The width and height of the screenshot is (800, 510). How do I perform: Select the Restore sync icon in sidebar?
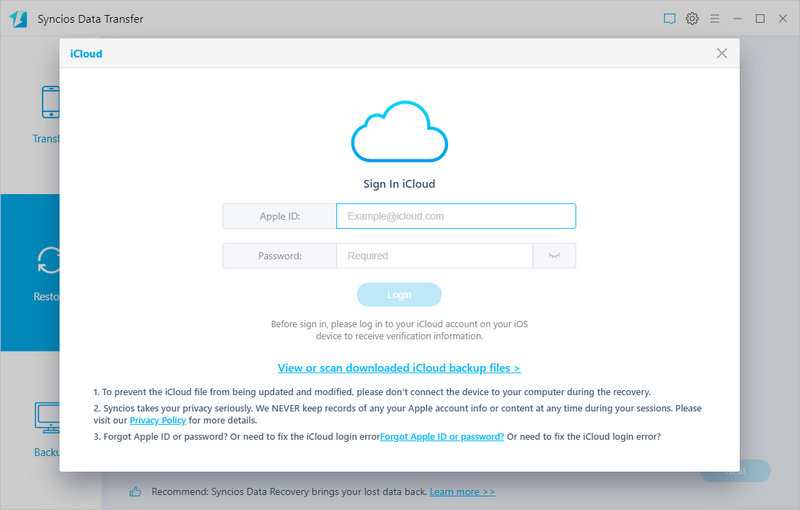(49, 260)
